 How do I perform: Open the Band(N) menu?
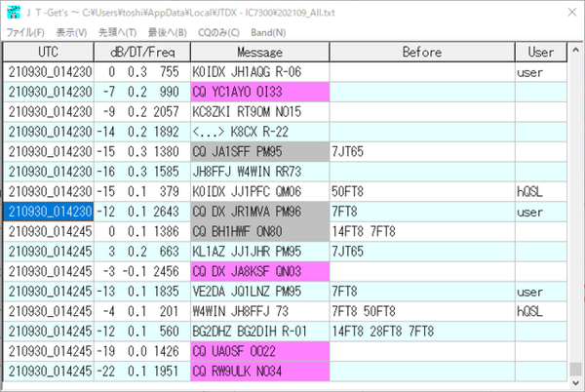pyautogui.click(x=268, y=33)
